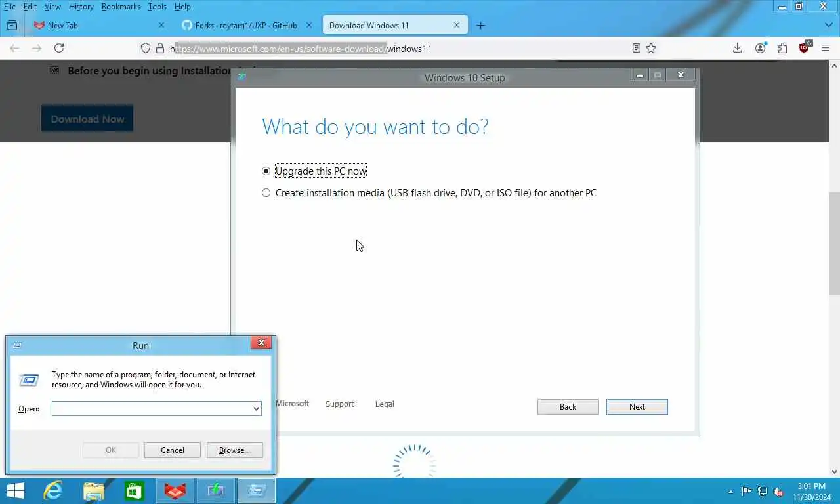840x504 pixels.
Task: Select Create installation media option
Action: pos(429,193)
